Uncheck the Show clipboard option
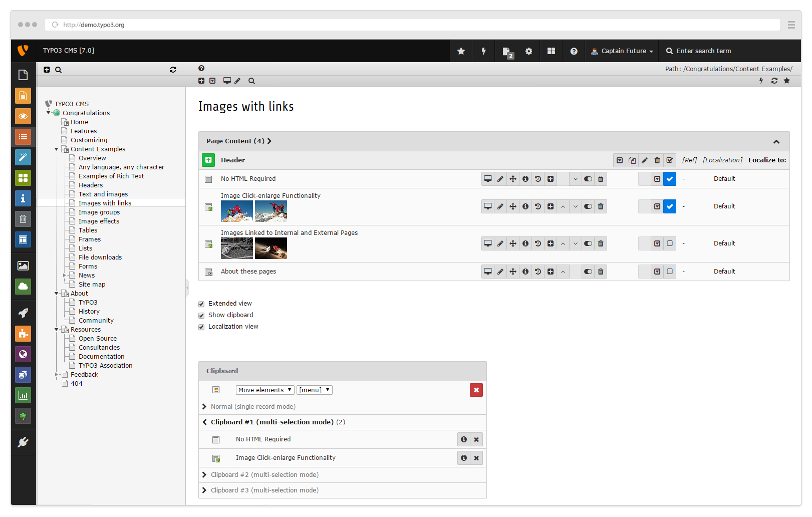812x517 pixels. pyautogui.click(x=201, y=316)
